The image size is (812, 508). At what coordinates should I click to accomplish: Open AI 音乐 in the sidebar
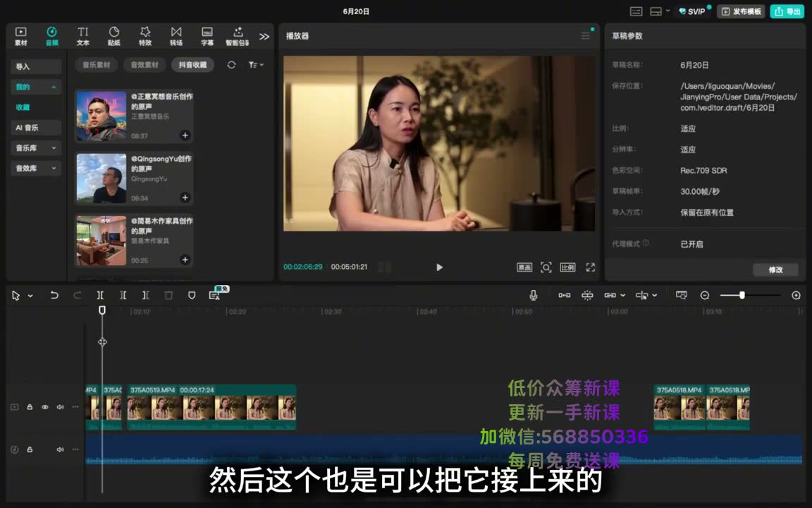click(36, 128)
